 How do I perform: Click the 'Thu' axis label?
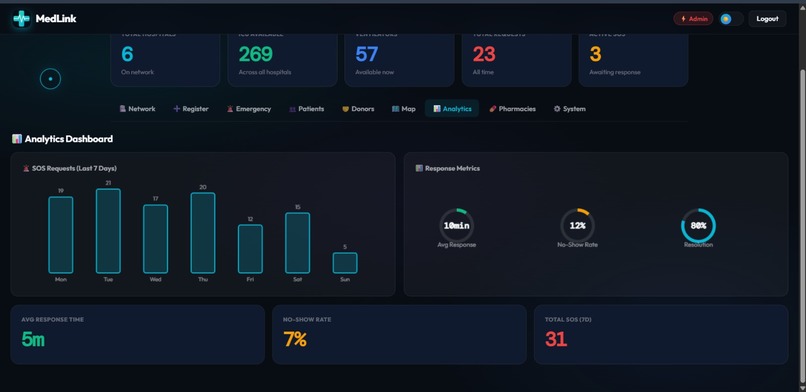coord(203,279)
